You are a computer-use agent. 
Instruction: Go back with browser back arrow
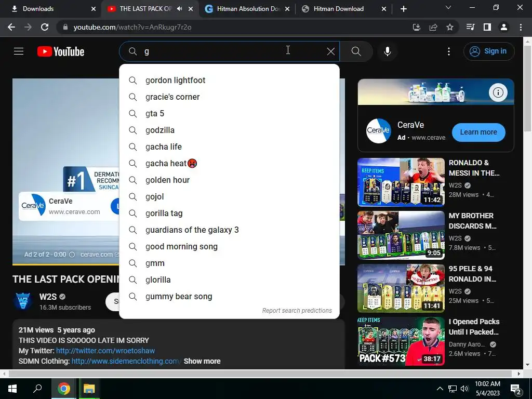click(x=11, y=27)
